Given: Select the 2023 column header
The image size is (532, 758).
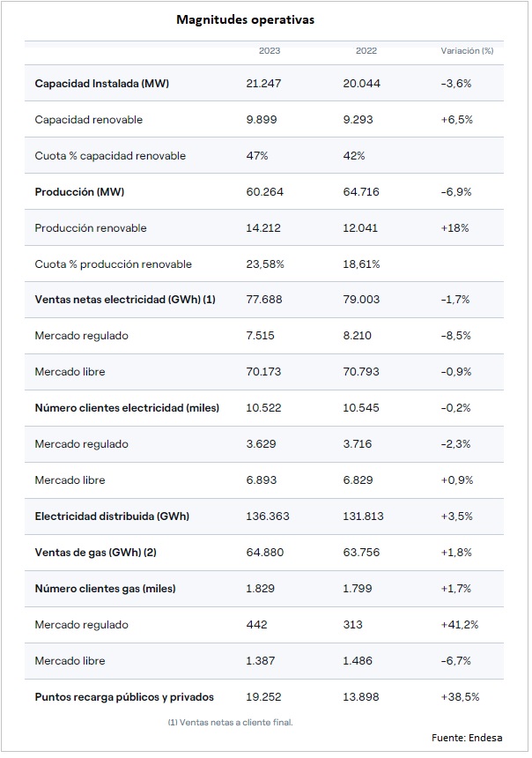Looking at the screenshot, I should click(270, 51).
